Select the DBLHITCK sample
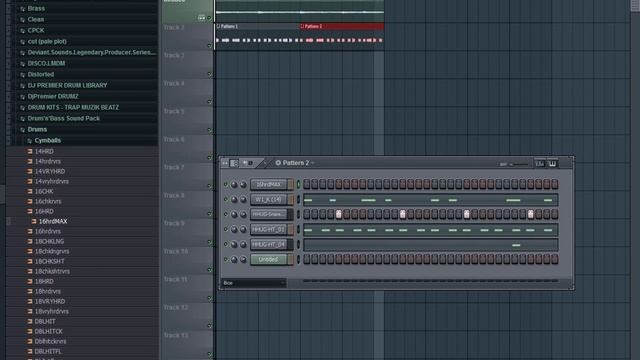640x360 pixels. click(49, 331)
